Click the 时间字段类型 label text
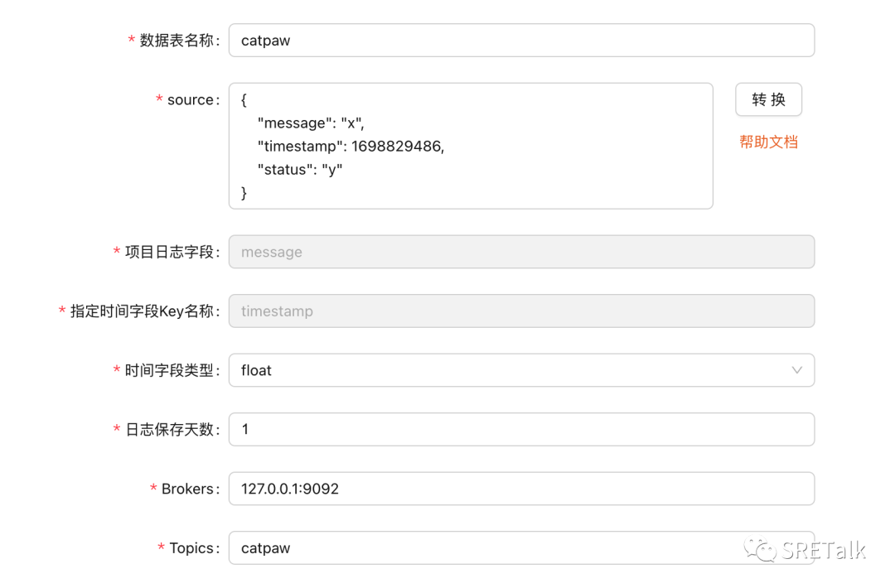The height and width of the screenshot is (588, 895). tap(169, 371)
